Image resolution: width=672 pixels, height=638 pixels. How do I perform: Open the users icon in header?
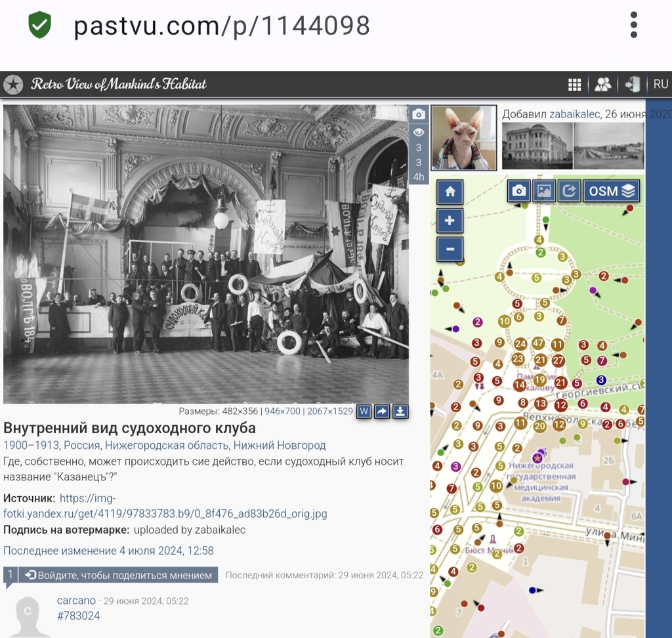(x=602, y=85)
